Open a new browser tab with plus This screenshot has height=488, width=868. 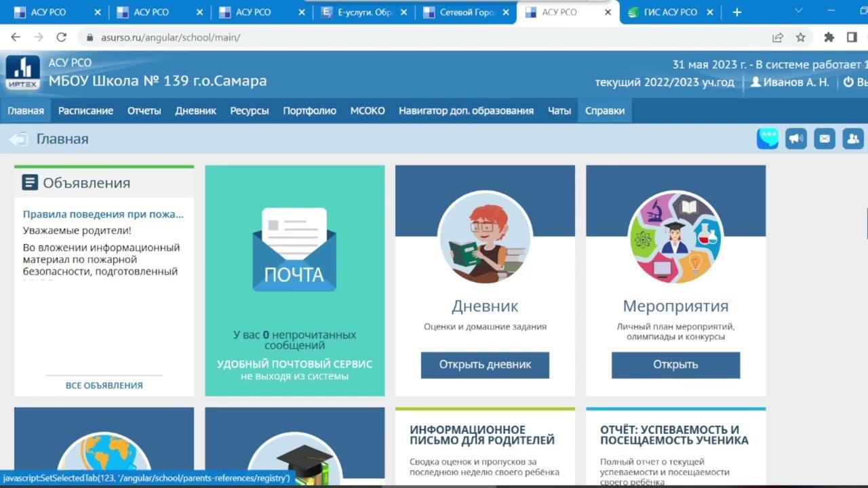[737, 12]
